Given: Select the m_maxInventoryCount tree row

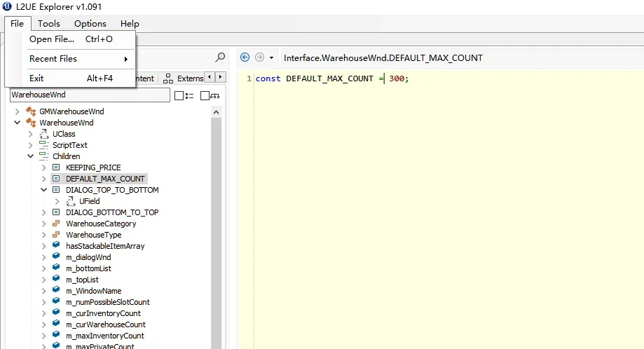Looking at the screenshot, I should click(x=105, y=336).
